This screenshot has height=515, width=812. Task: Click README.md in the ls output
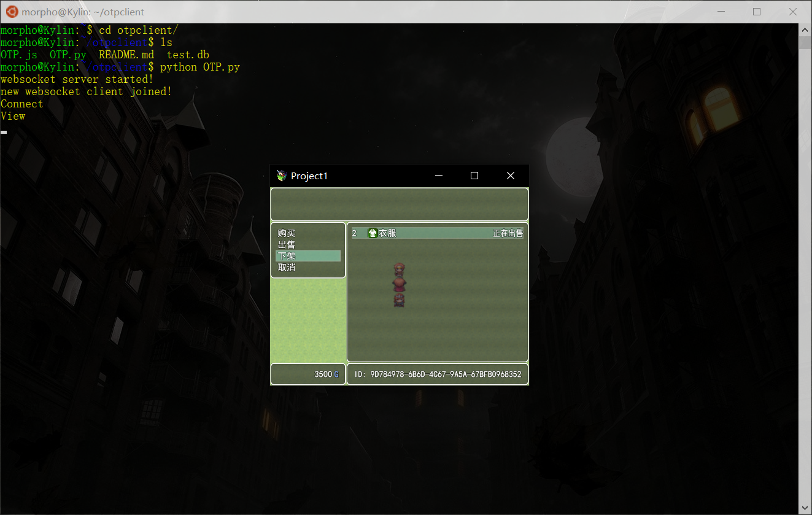coord(126,55)
